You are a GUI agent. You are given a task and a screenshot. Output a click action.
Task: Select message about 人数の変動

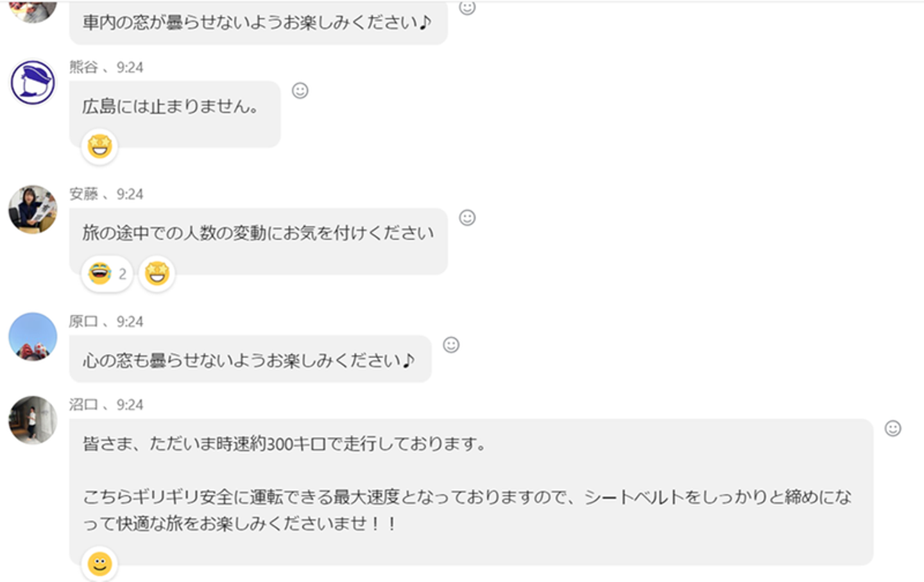[258, 233]
